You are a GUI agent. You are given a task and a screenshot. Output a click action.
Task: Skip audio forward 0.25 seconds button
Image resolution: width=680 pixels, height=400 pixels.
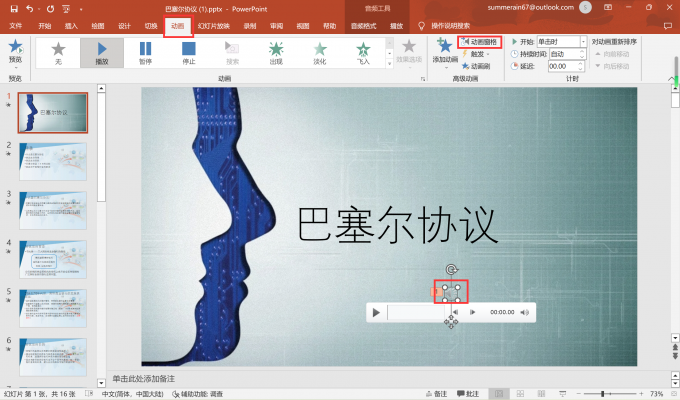pos(473,312)
